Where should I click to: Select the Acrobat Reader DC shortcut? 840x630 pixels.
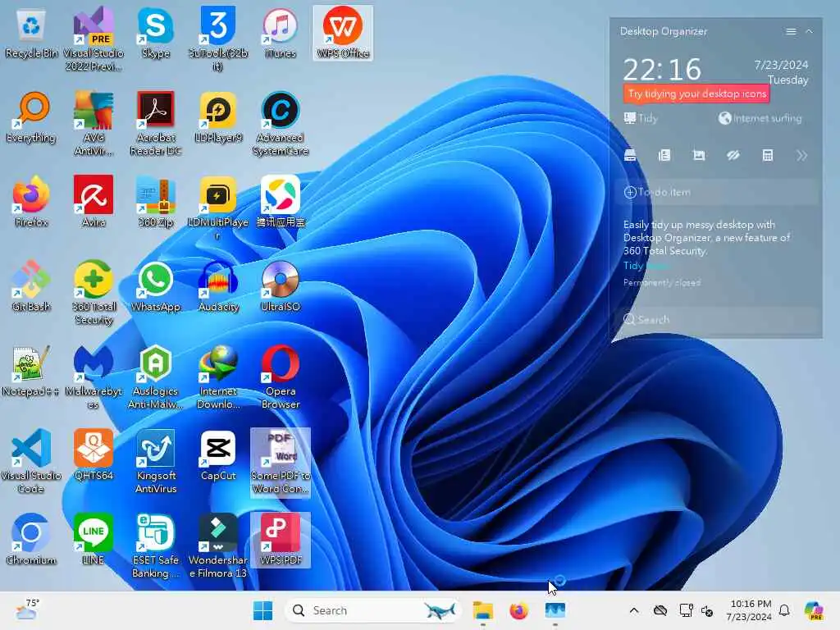[155, 125]
